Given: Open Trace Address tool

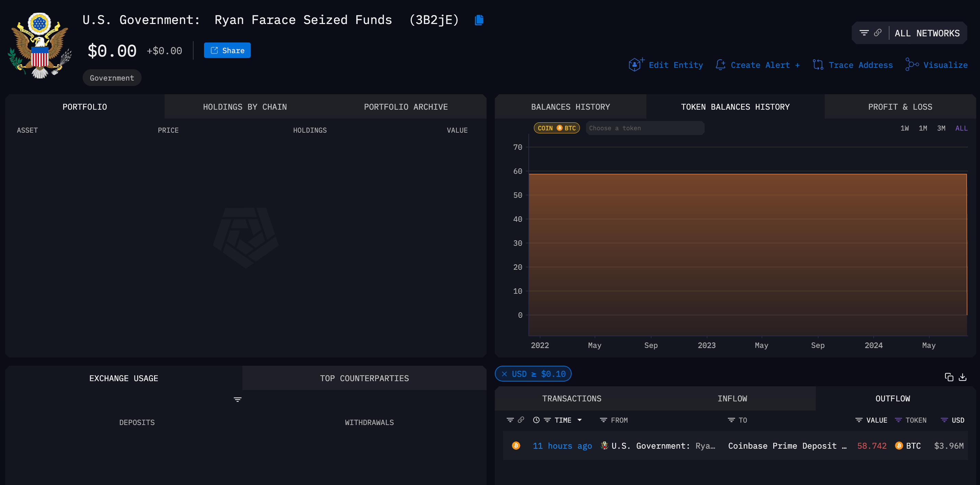Looking at the screenshot, I should point(852,65).
